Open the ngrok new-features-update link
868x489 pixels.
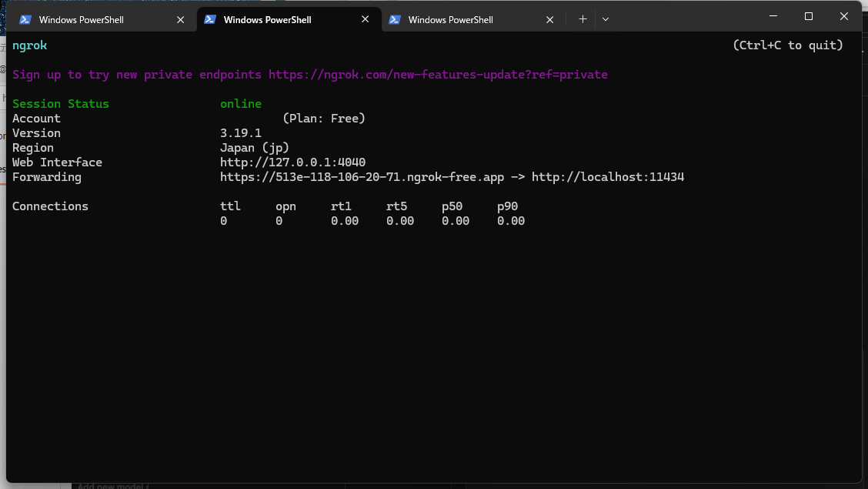[438, 75]
